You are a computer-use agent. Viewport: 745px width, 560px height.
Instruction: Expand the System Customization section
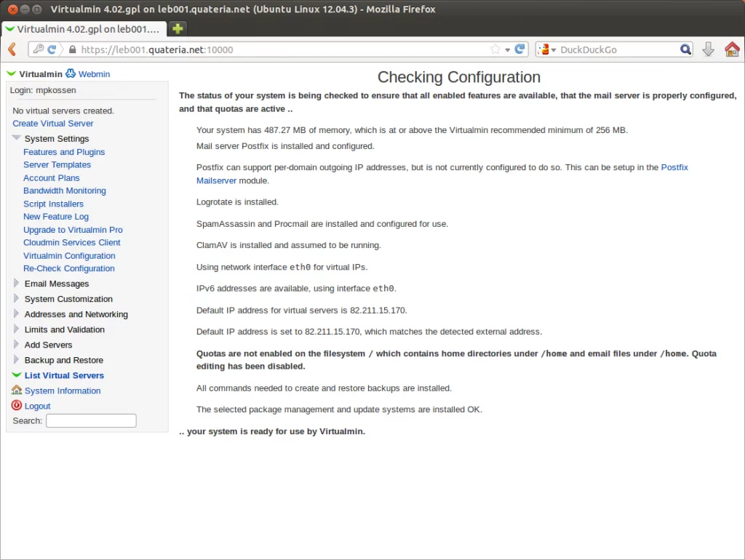[16, 298]
